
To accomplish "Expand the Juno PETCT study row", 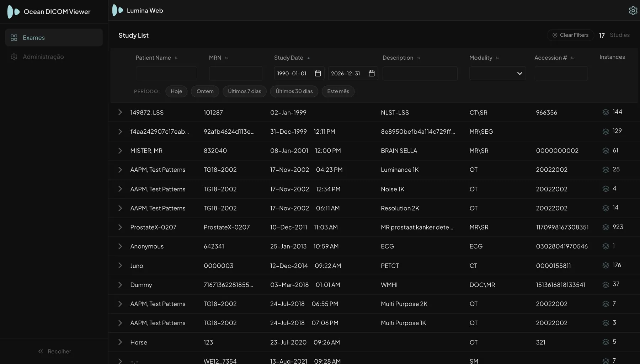I will point(120,266).
